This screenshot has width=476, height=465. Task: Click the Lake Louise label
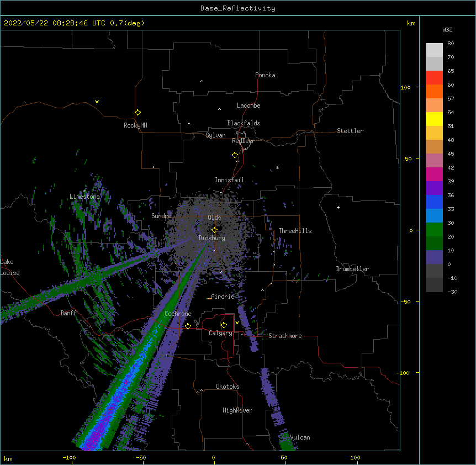(x=10, y=267)
